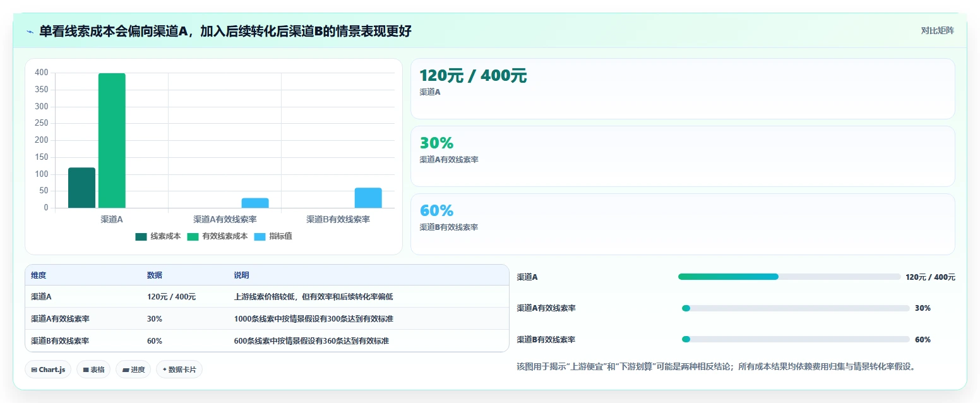Click the 渠道A progress bar
The width and height of the screenshot is (980, 403).
789,277
